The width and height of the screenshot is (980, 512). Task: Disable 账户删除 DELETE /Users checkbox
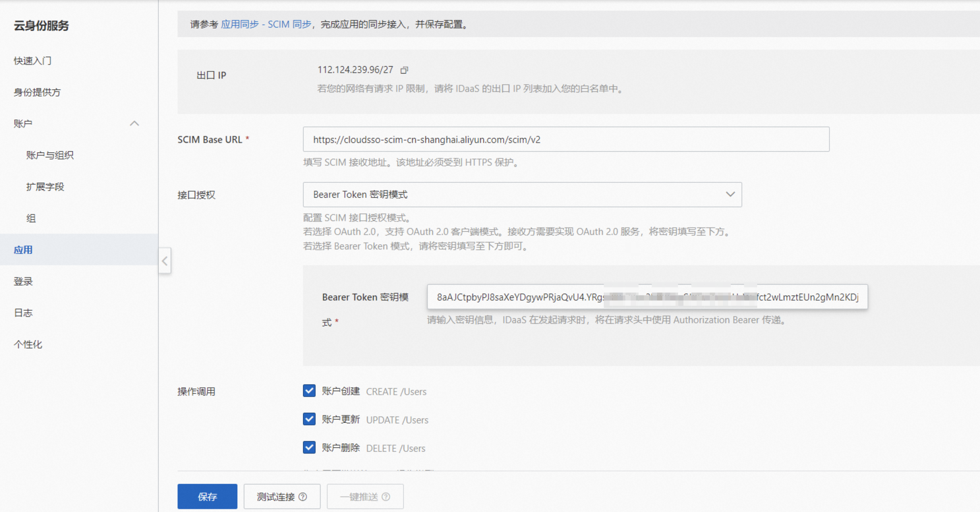(x=309, y=447)
